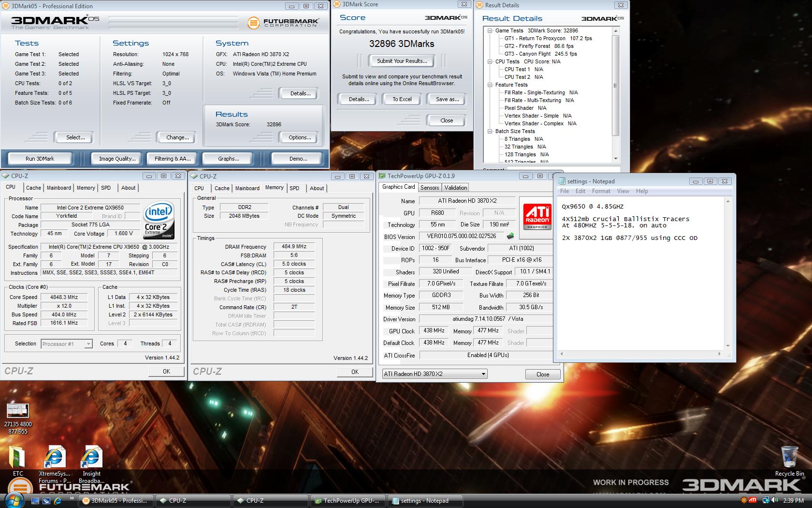Image resolution: width=812 pixels, height=508 pixels.
Task: Click Notepad vertical scrollbar down arrow
Action: 728,346
